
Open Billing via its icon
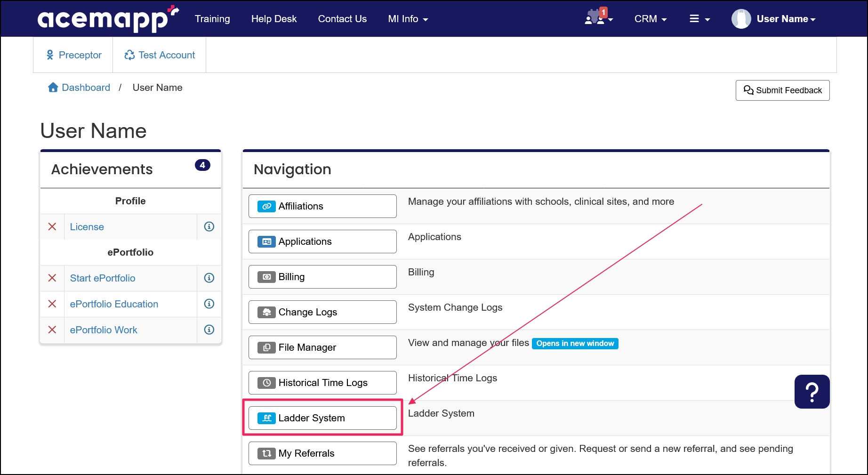(266, 277)
